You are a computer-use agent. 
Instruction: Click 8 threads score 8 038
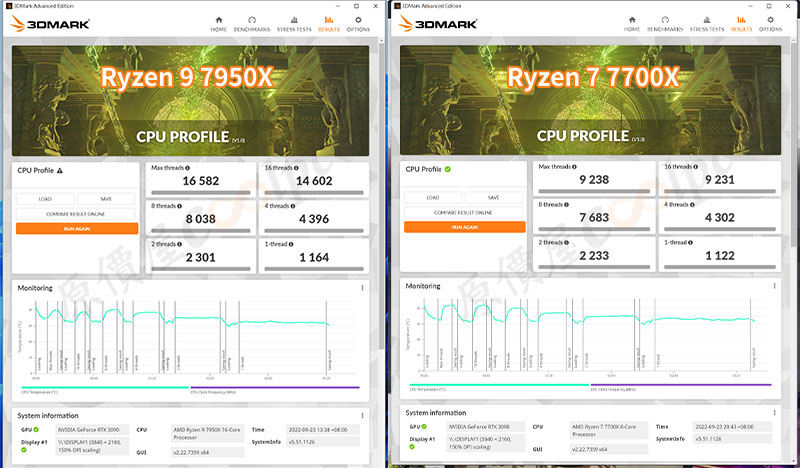click(x=201, y=219)
